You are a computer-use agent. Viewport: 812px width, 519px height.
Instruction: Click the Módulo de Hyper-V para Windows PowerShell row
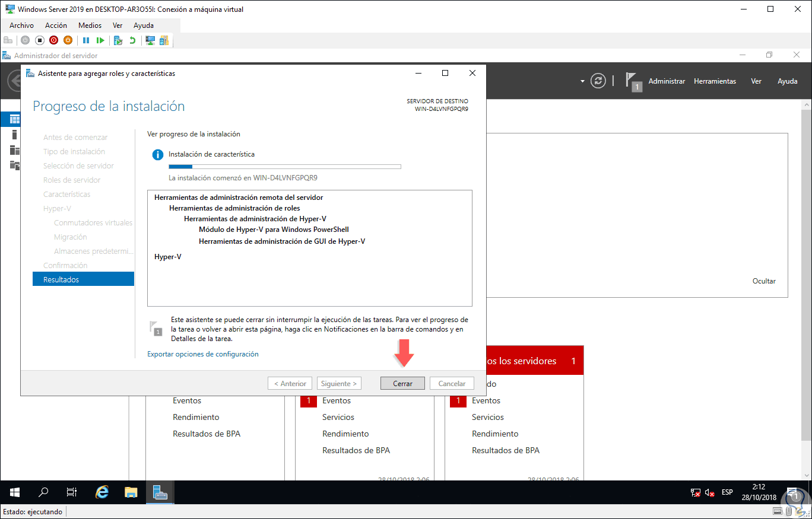(274, 230)
